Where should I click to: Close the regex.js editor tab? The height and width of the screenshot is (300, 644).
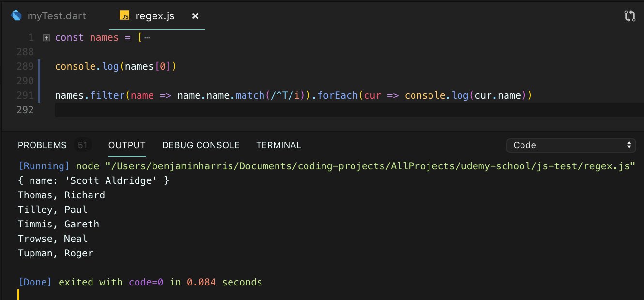pyautogui.click(x=195, y=16)
